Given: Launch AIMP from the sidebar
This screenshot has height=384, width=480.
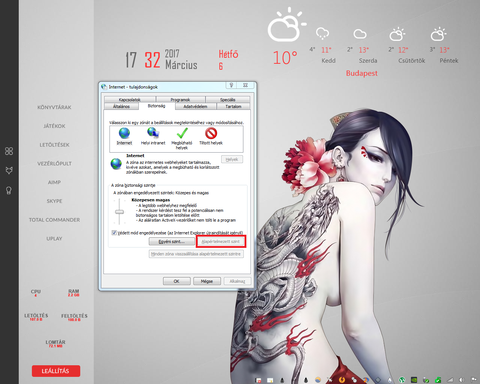Looking at the screenshot, I should coord(54,182).
